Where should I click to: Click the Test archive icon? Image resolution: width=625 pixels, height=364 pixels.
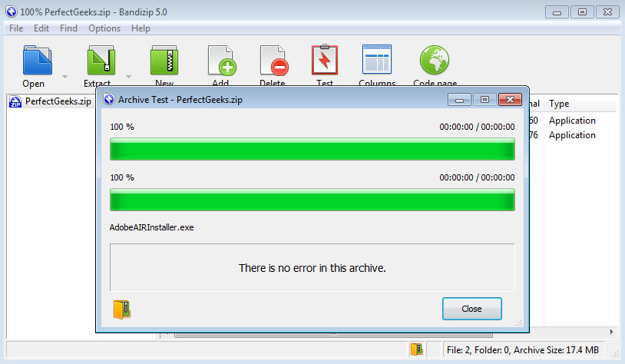(x=325, y=59)
